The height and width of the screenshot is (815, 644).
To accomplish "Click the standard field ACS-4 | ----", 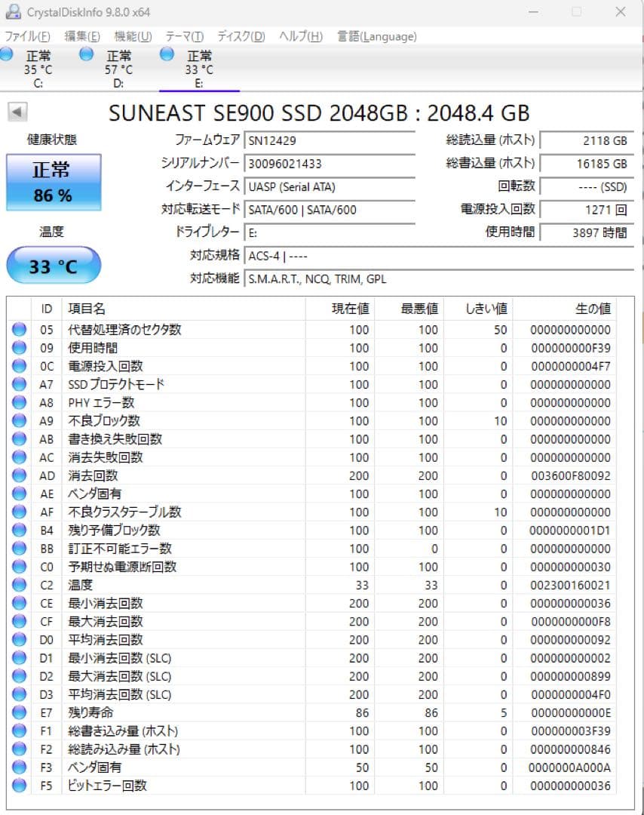I will (439, 256).
